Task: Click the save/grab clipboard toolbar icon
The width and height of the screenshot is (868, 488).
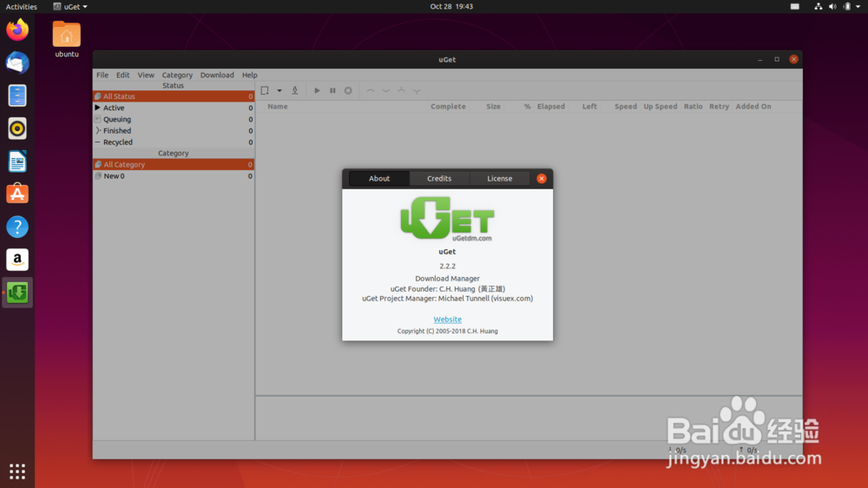Action: 295,90
